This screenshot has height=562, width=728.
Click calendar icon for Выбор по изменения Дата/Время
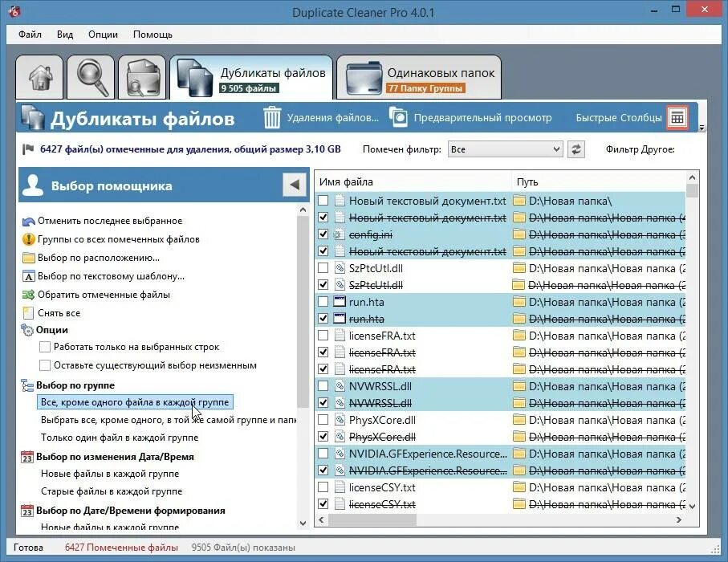click(27, 457)
